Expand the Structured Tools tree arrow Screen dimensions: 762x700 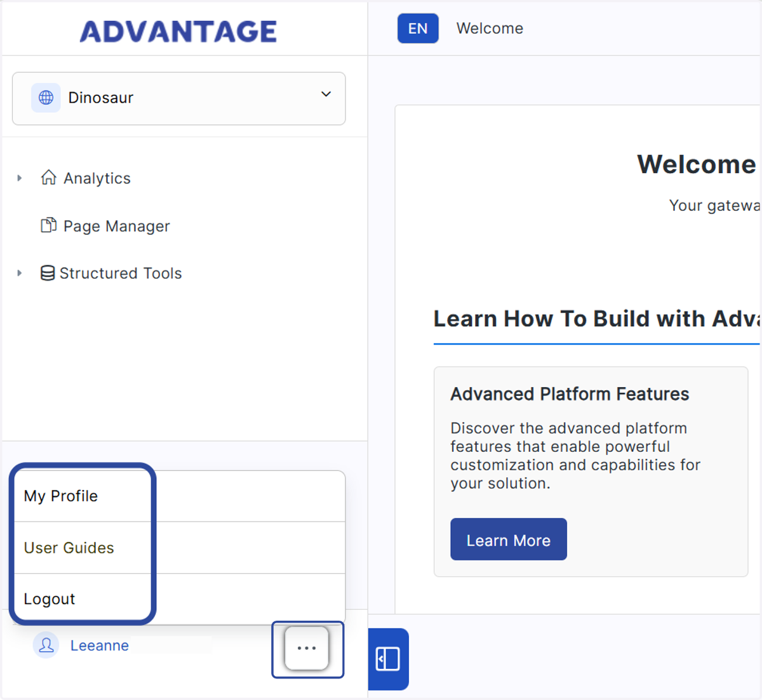(x=20, y=274)
